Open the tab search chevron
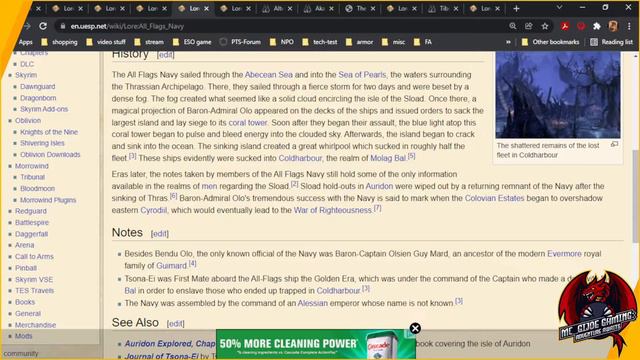Image resolution: width=640 pixels, height=360 pixels. (x=559, y=7)
